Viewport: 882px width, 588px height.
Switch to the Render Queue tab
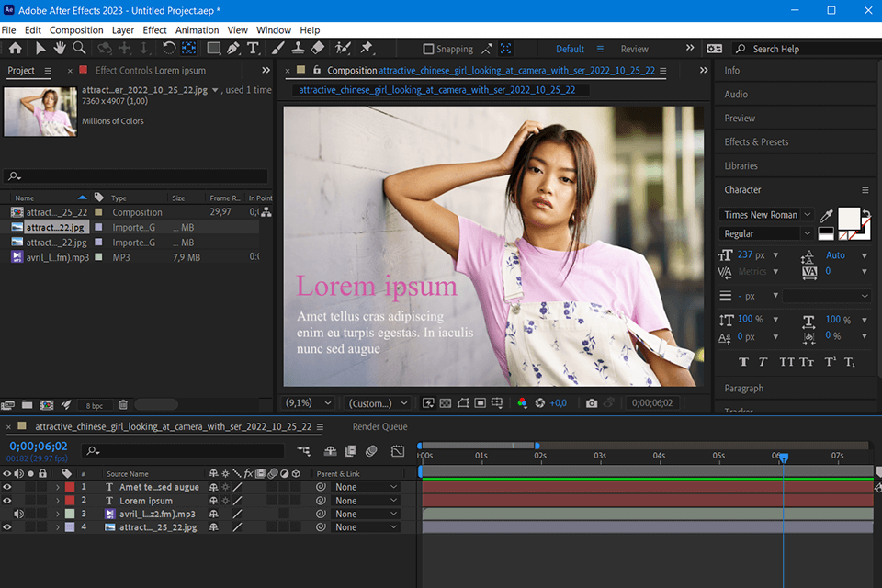pyautogui.click(x=379, y=427)
